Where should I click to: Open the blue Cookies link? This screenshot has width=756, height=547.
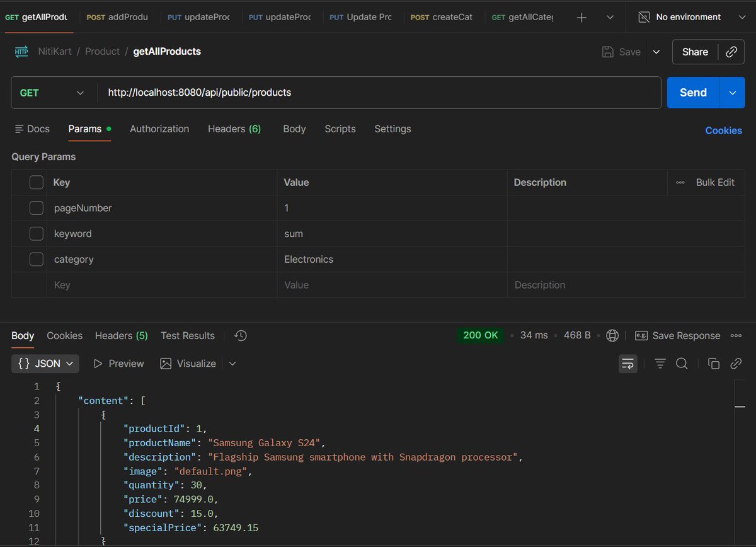(723, 130)
